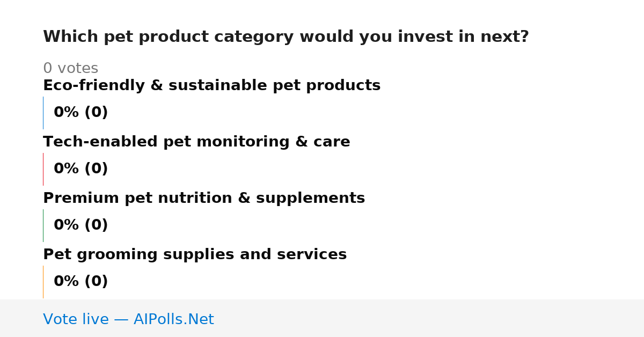Image resolution: width=644 pixels, height=337 pixels.
Task: Click the poll question title
Action: click(286, 37)
